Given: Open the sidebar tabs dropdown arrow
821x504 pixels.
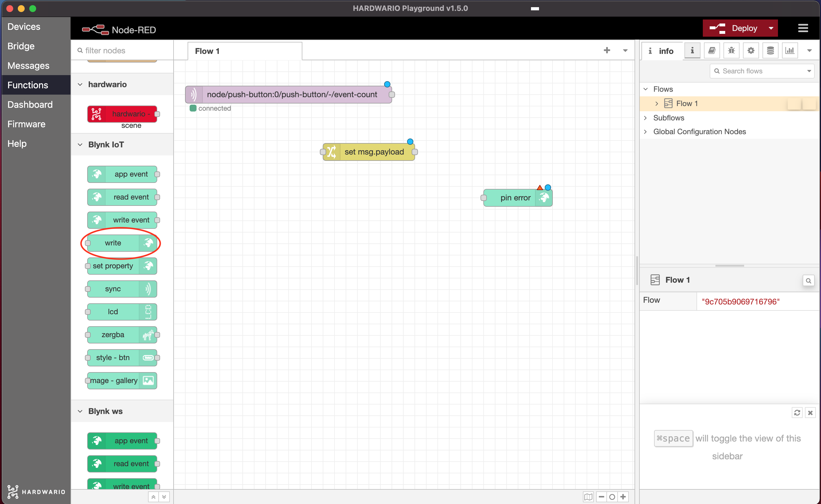Looking at the screenshot, I should (x=809, y=51).
